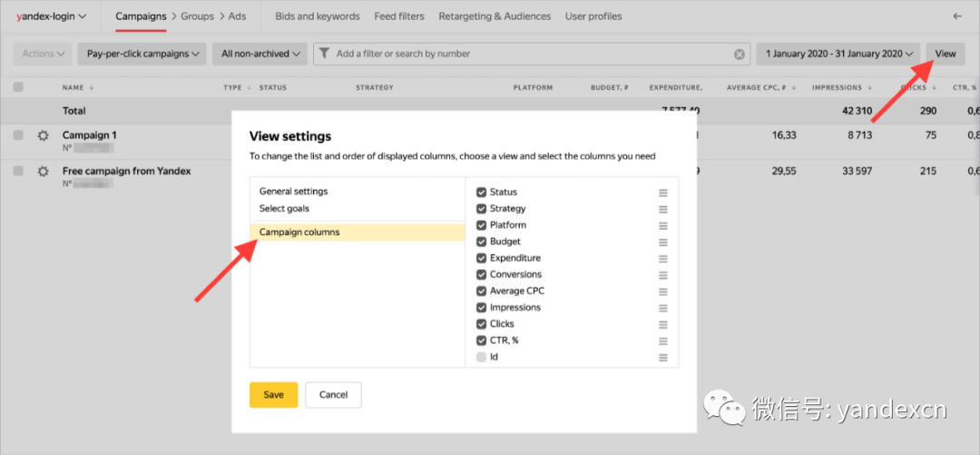Cancel the View settings dialog
980x455 pixels.
(x=333, y=395)
